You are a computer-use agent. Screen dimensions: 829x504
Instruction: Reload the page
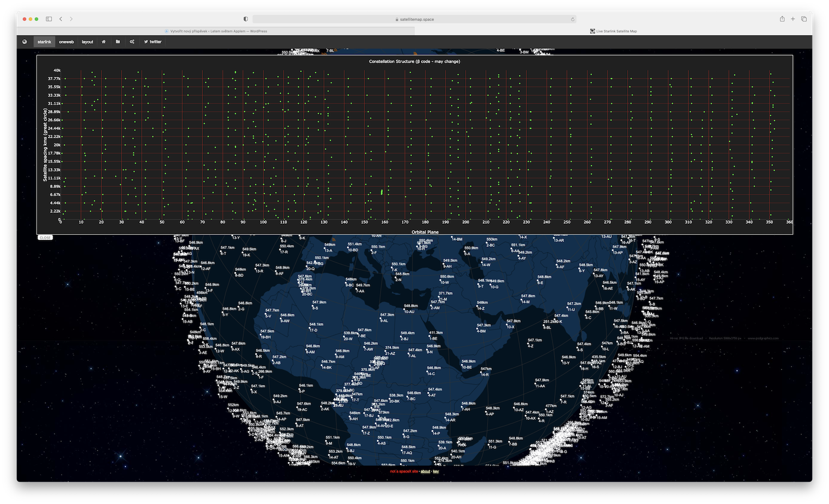[x=573, y=19]
